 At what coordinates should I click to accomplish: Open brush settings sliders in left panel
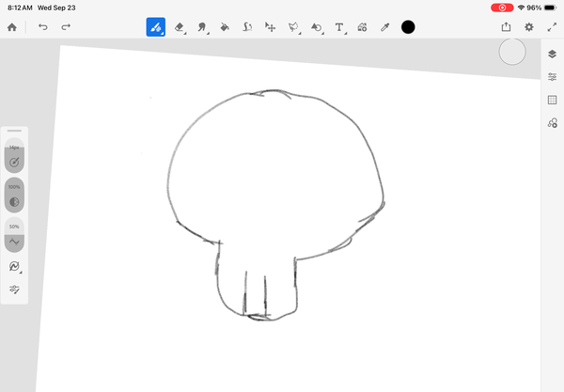click(14, 290)
